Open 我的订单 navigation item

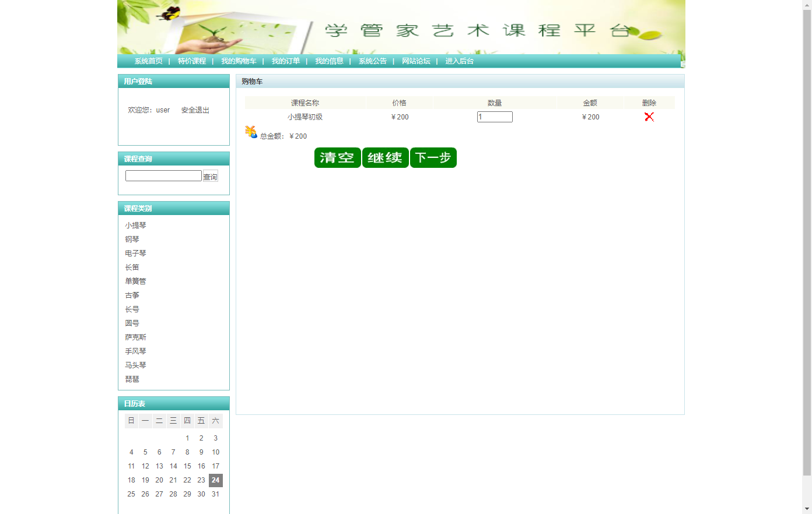[285, 61]
